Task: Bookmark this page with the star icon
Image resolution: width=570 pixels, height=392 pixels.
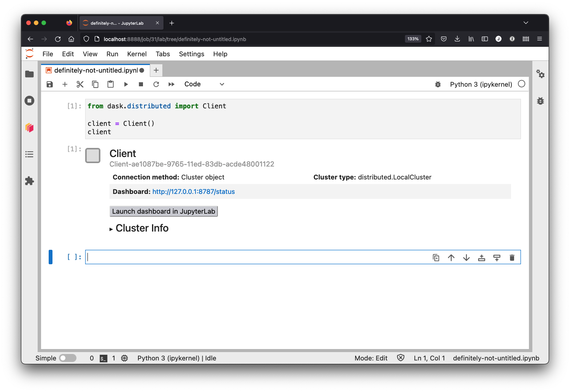Action: click(x=429, y=39)
